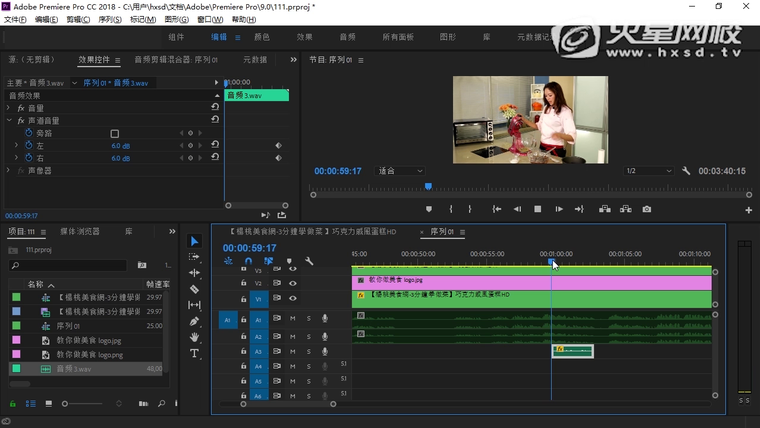Viewport: 760px width, 428px height.
Task: Select the Pen tool
Action: (194, 321)
